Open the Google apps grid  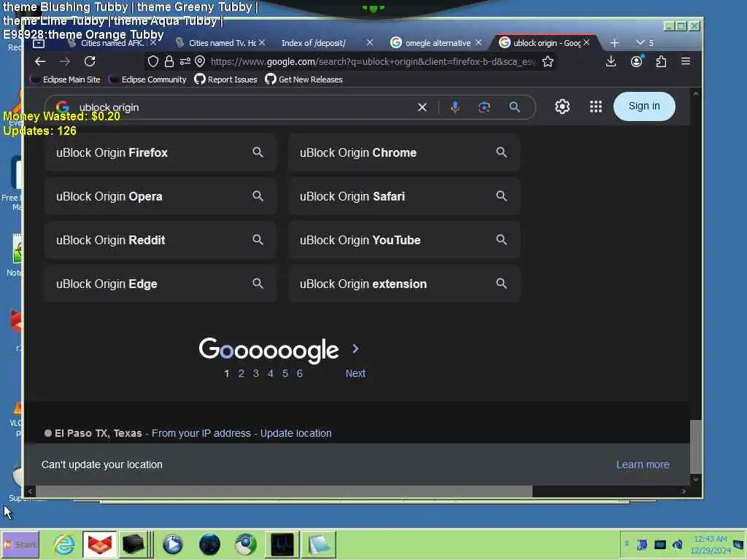tap(595, 106)
